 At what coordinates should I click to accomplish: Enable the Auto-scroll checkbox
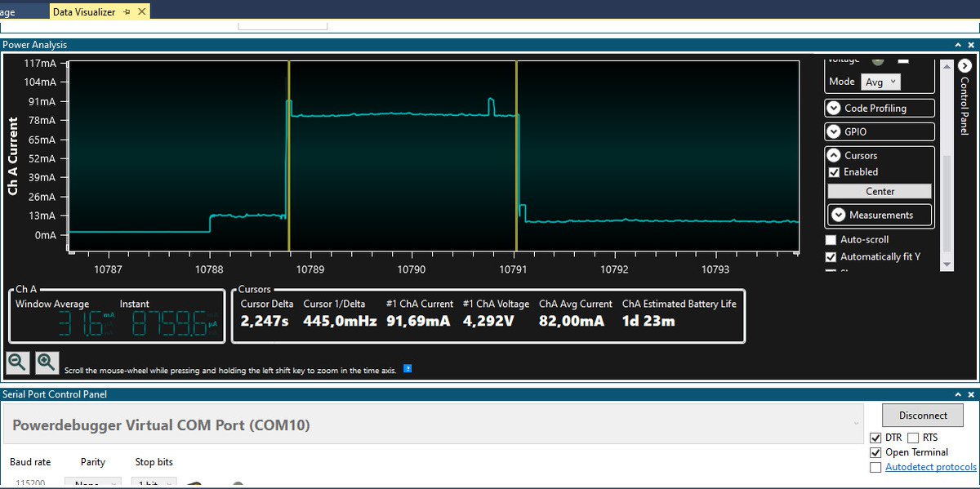click(831, 240)
